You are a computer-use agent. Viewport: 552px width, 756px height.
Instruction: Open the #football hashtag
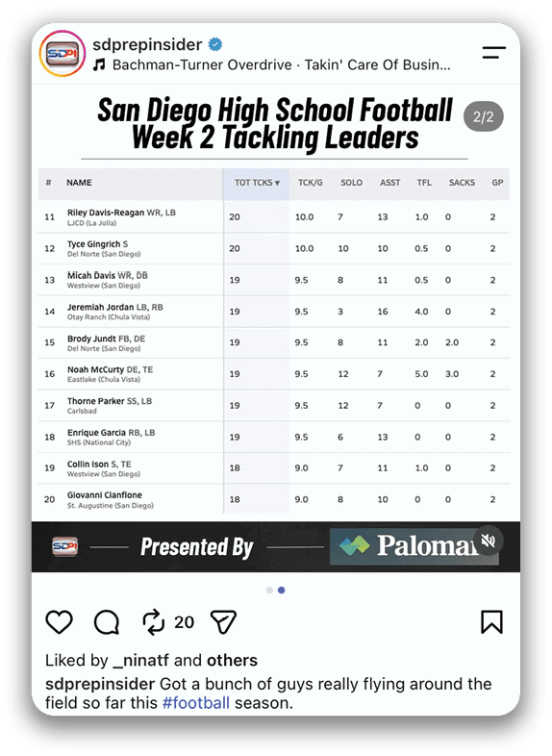[x=196, y=703]
